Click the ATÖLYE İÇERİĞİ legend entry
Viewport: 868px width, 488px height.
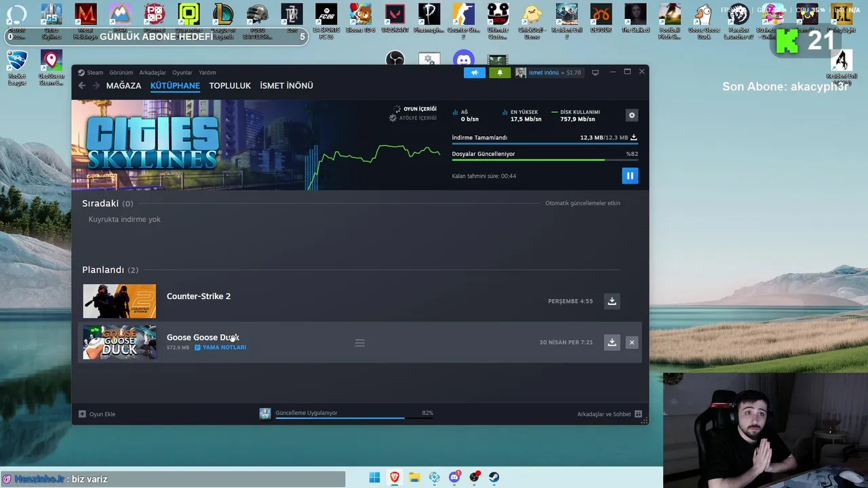click(412, 118)
